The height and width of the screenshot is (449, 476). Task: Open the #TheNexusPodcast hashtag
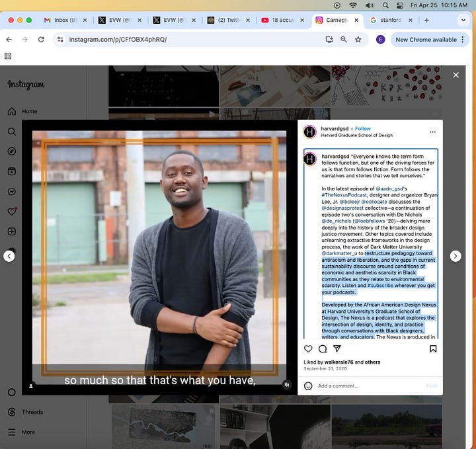click(x=344, y=195)
